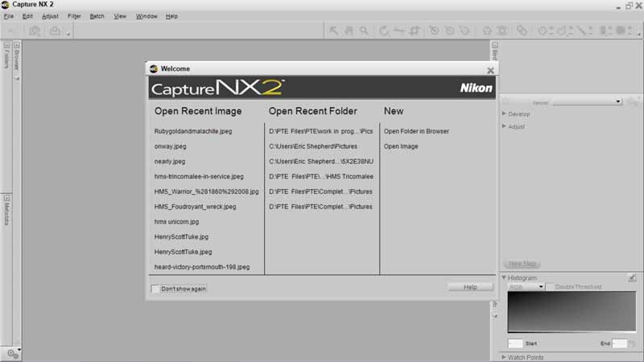
Task: Open the Edit menu
Action: 27,16
